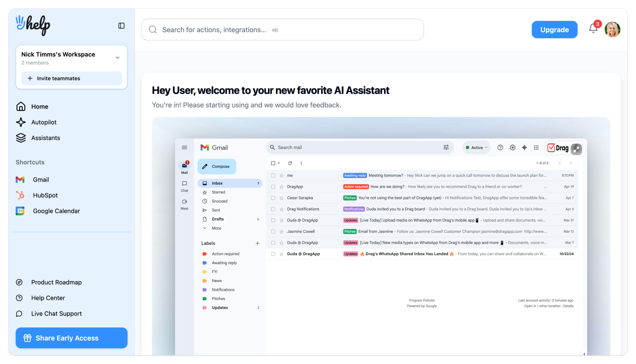The height and width of the screenshot is (364, 636).
Task: Open Gmail hamburger main menu
Action: pyautogui.click(x=185, y=148)
